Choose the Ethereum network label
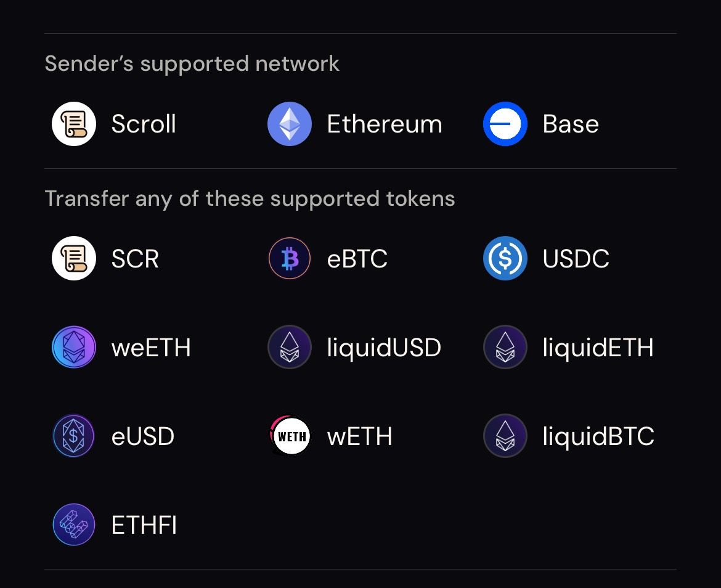This screenshot has height=588, width=721. (x=385, y=125)
